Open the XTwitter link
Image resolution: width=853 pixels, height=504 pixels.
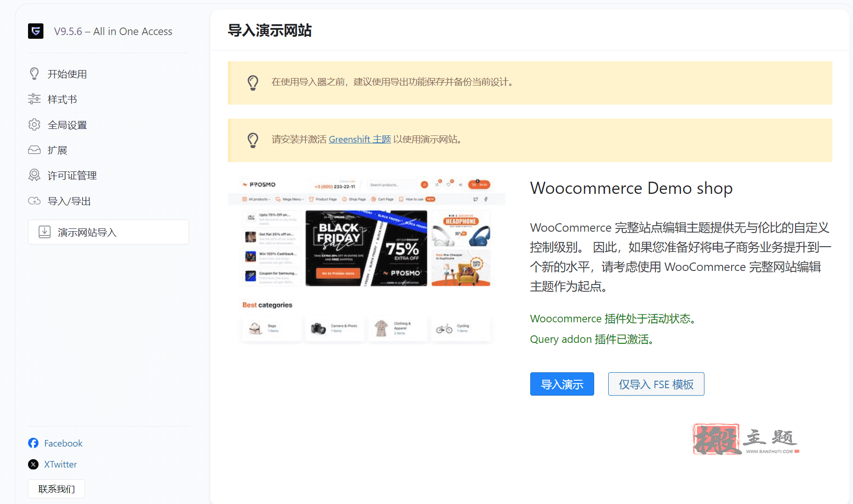click(60, 464)
